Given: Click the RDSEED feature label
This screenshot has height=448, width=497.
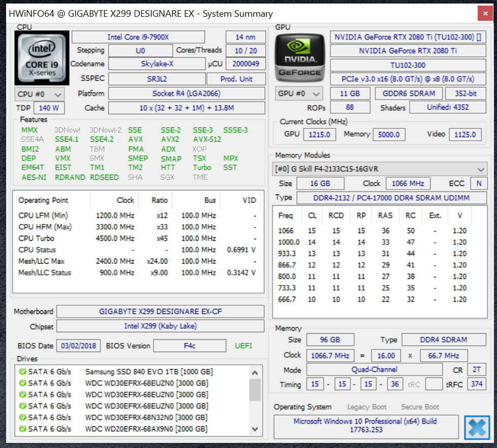Looking at the screenshot, I should click(104, 177).
